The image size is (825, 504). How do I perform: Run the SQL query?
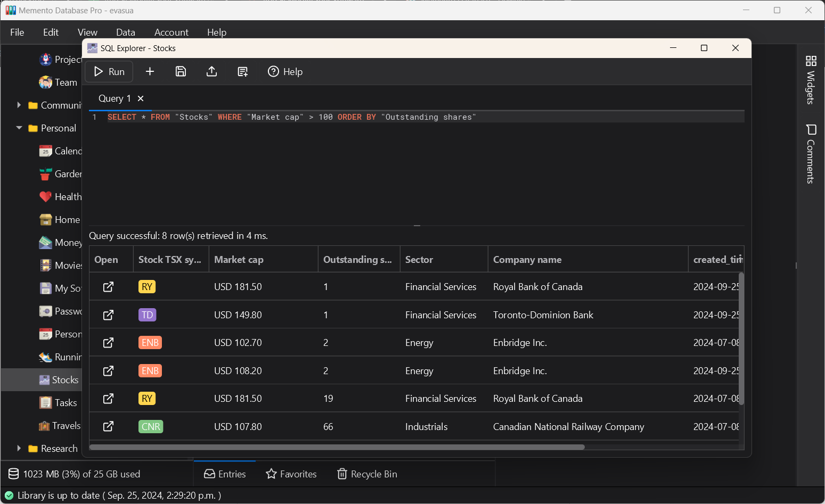(x=109, y=72)
